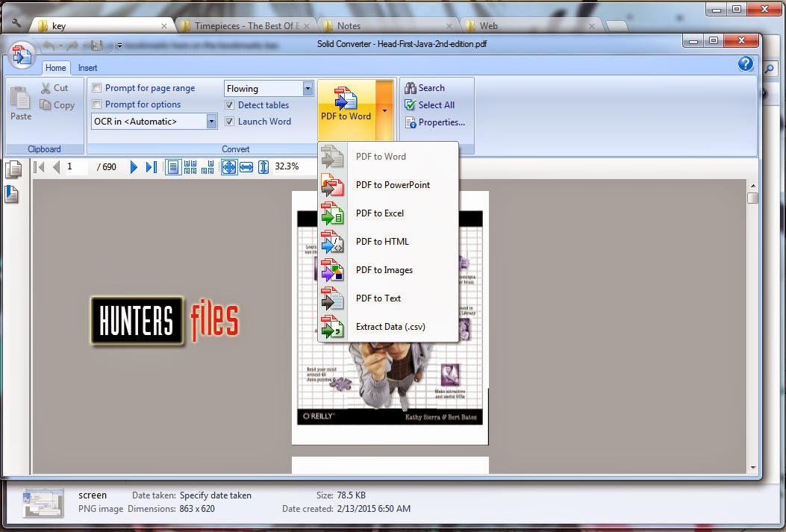Click the browser wrench settings icon

(x=16, y=22)
